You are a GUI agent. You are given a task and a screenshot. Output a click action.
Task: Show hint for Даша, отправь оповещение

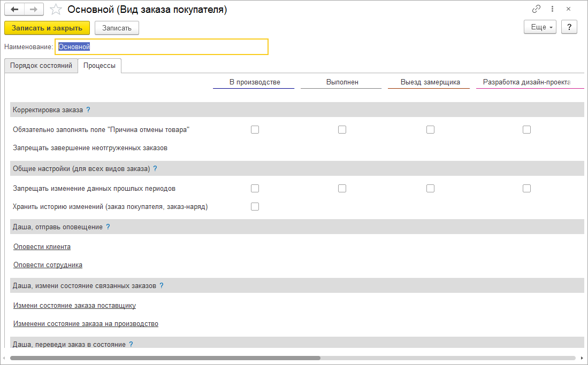point(108,227)
